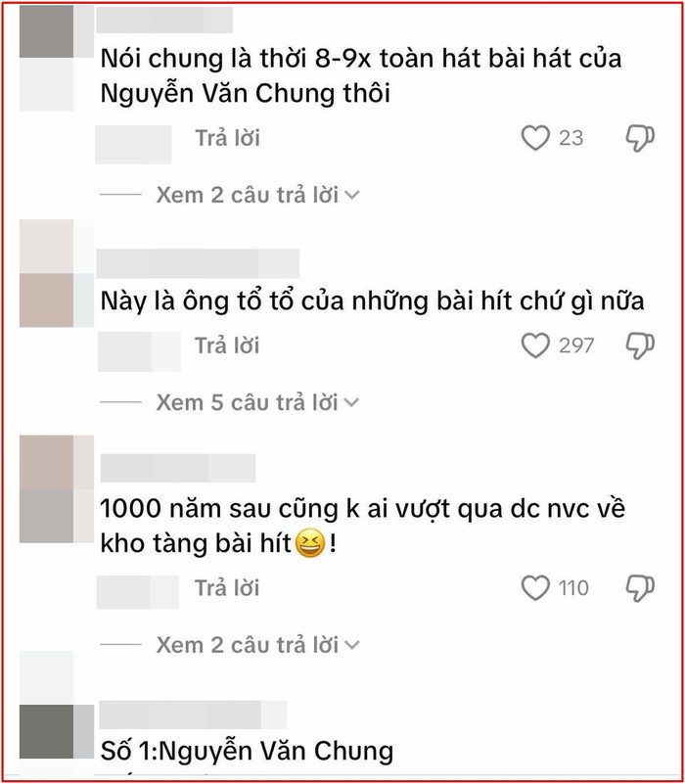
Task: Open the blurred username above 'Này là ông tổ tổ'
Action: click(x=198, y=263)
